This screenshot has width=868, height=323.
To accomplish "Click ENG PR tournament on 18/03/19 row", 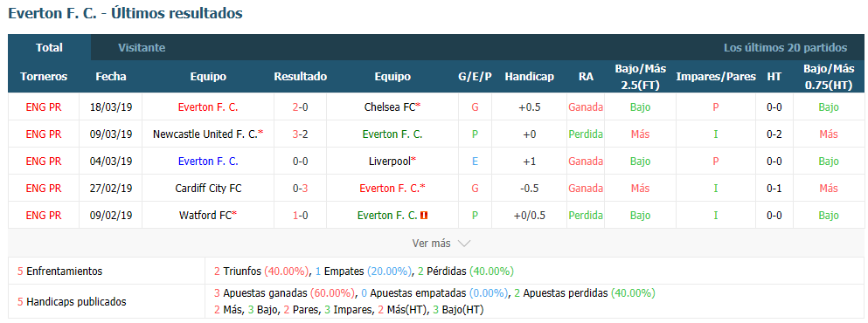I will 44,107.
